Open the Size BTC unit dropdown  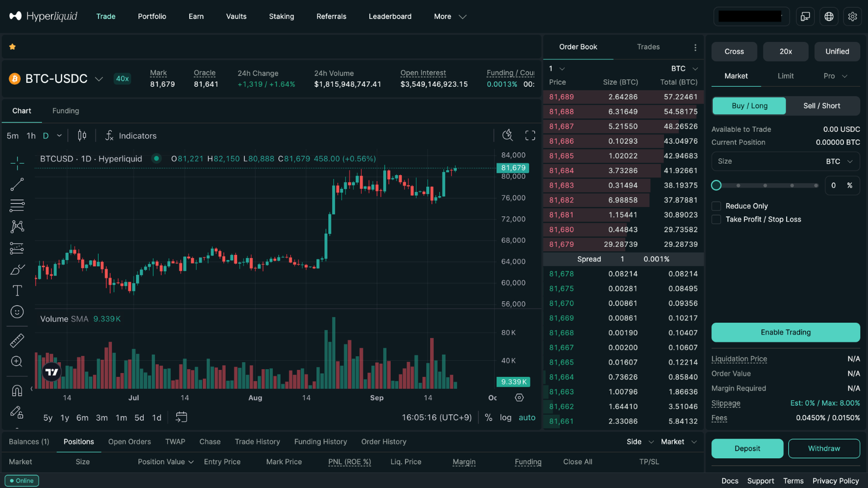840,162
